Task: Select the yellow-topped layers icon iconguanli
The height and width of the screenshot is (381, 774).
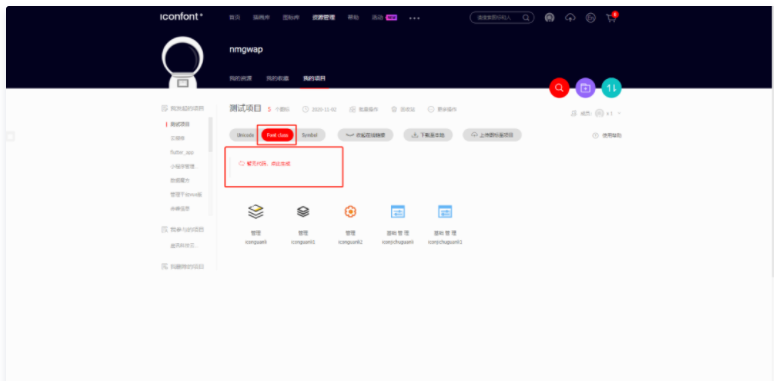Action: coord(256,212)
